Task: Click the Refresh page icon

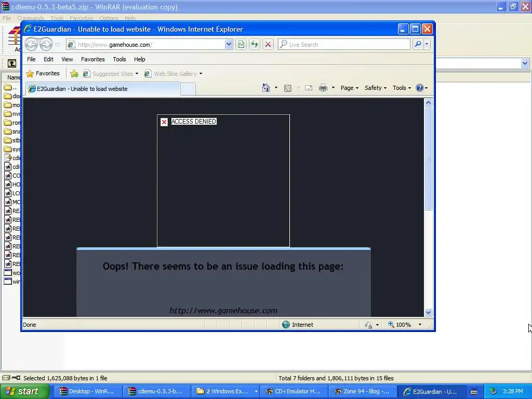Action: [x=255, y=45]
